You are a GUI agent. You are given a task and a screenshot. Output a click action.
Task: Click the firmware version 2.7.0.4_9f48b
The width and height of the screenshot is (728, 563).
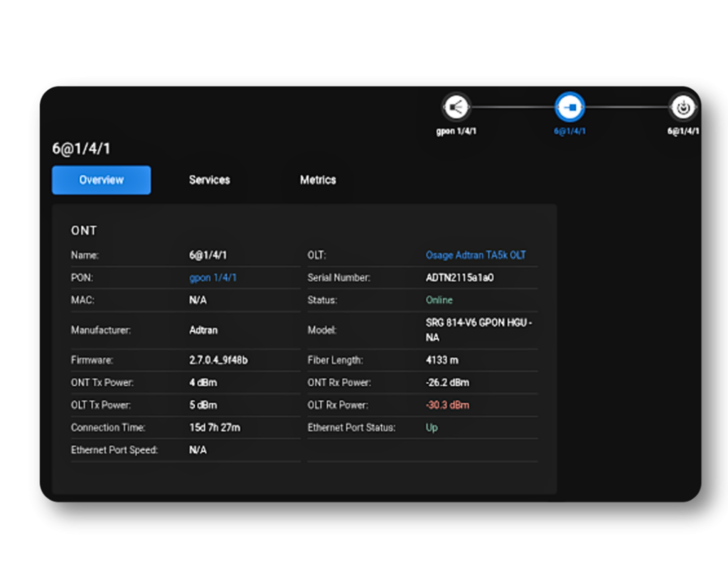(x=218, y=360)
